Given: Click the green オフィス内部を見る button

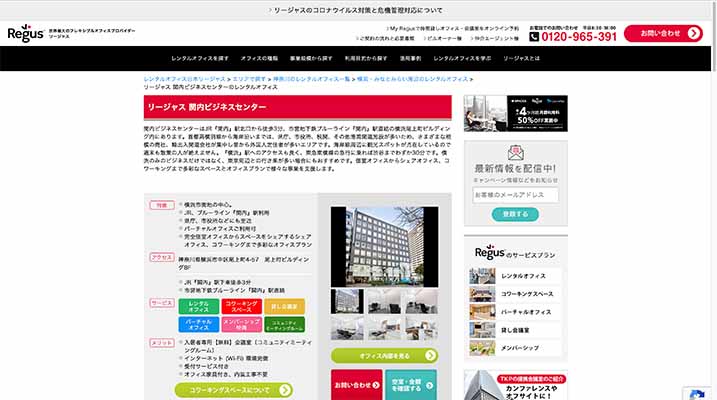Looking at the screenshot, I should (384, 354).
